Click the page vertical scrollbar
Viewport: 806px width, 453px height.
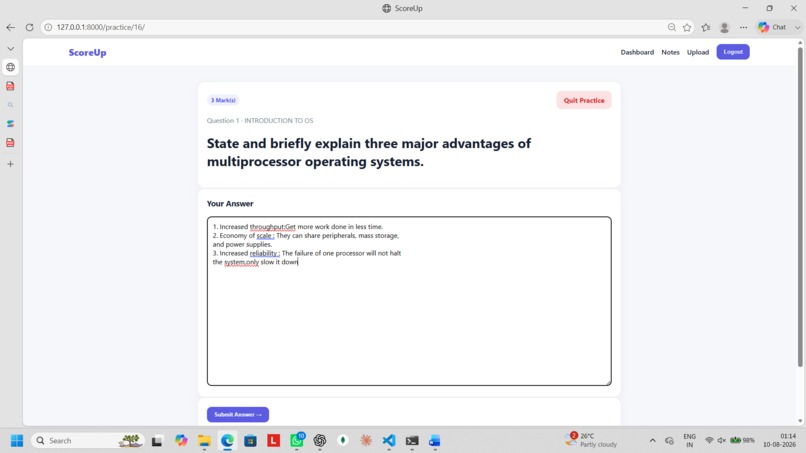[x=800, y=207]
